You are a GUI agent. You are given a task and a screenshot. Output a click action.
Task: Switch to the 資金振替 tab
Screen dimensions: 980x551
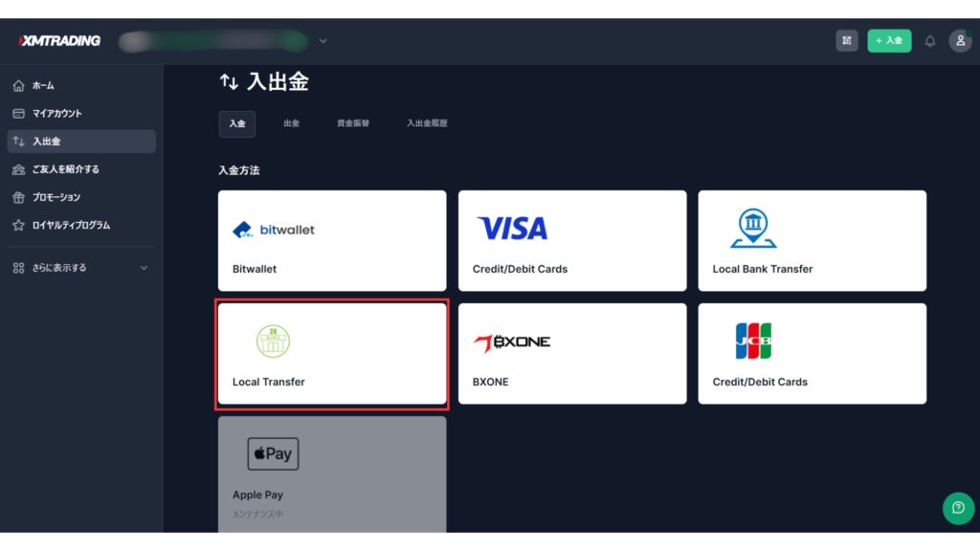click(352, 123)
